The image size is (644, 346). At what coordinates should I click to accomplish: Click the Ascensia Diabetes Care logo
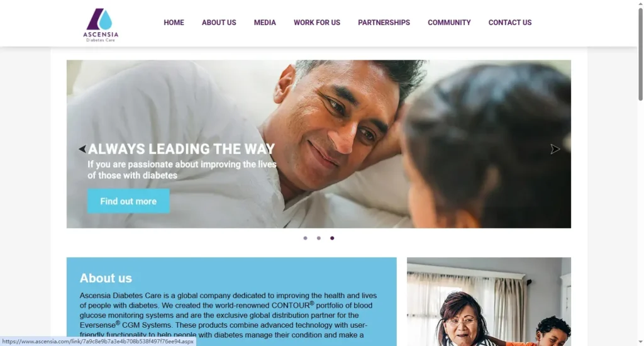point(101,25)
